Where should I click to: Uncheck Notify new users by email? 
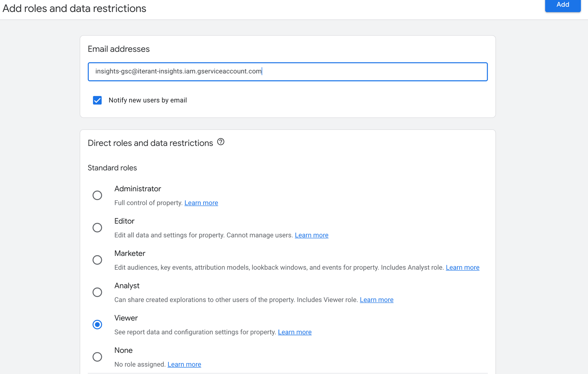click(x=97, y=100)
